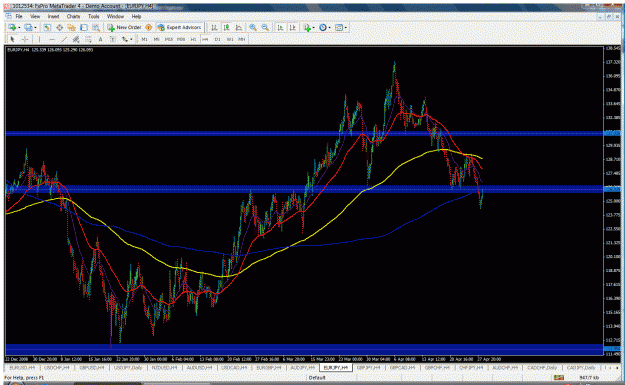Expand the New Chart dropdown arrow
This screenshot has width=625, height=385.
(x=19, y=28)
